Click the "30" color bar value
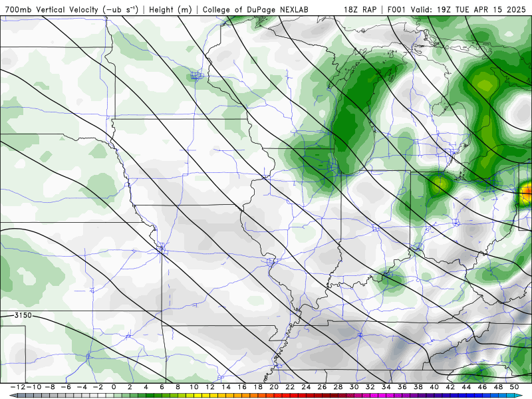532x399 pixels. click(x=354, y=387)
